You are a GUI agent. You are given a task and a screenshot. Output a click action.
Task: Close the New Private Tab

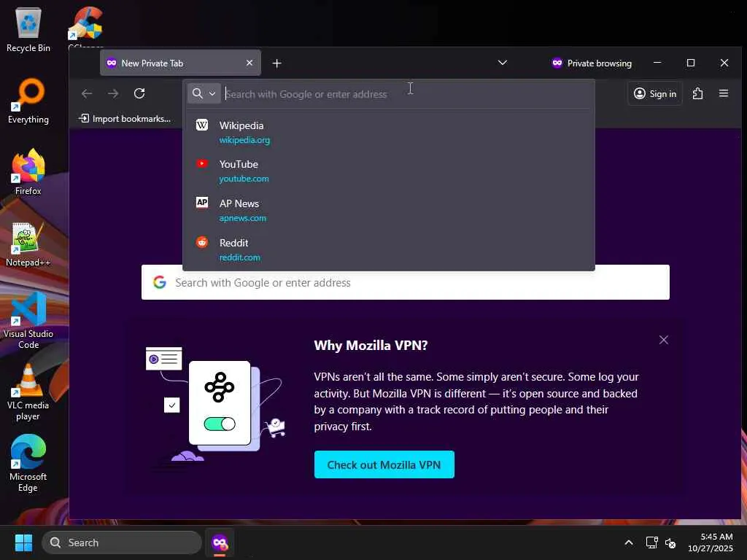click(x=249, y=63)
